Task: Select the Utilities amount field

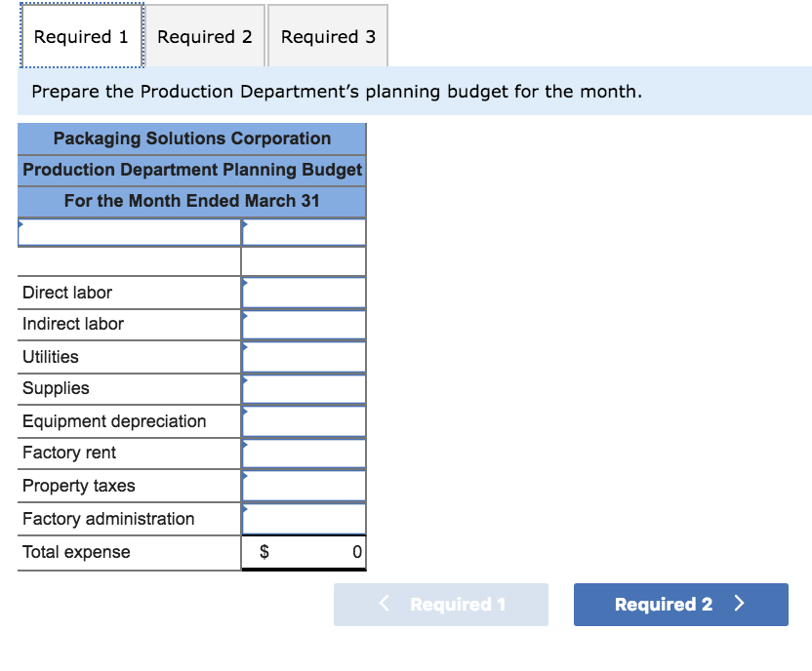Action: tap(304, 357)
